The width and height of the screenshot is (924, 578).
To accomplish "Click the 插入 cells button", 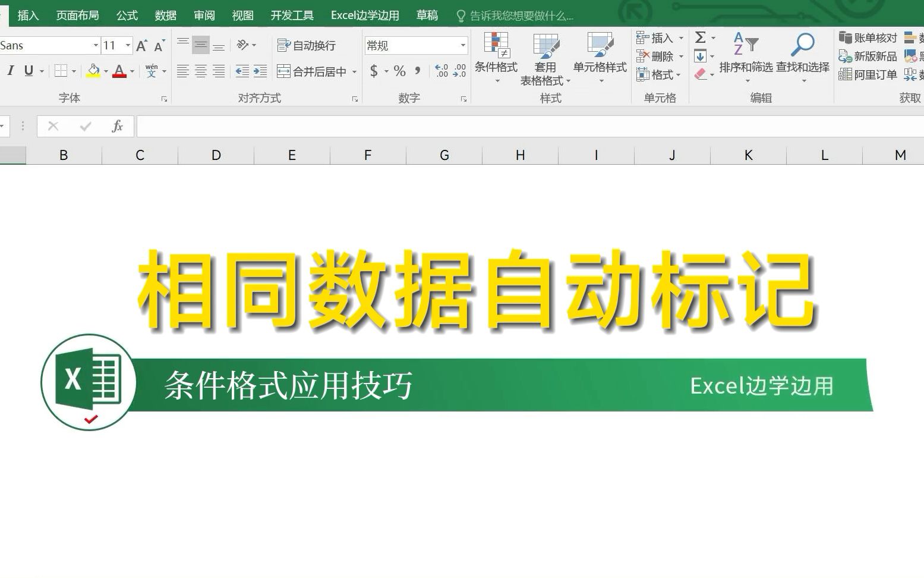I will point(654,38).
